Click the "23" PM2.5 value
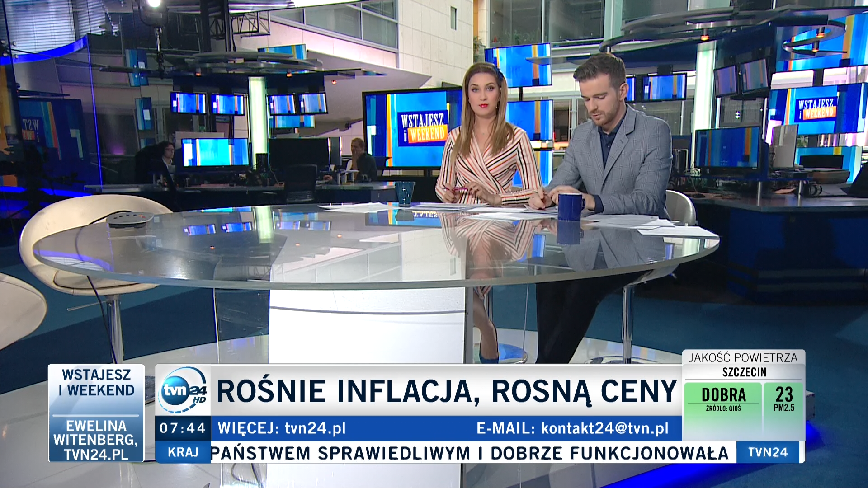 [x=784, y=394]
